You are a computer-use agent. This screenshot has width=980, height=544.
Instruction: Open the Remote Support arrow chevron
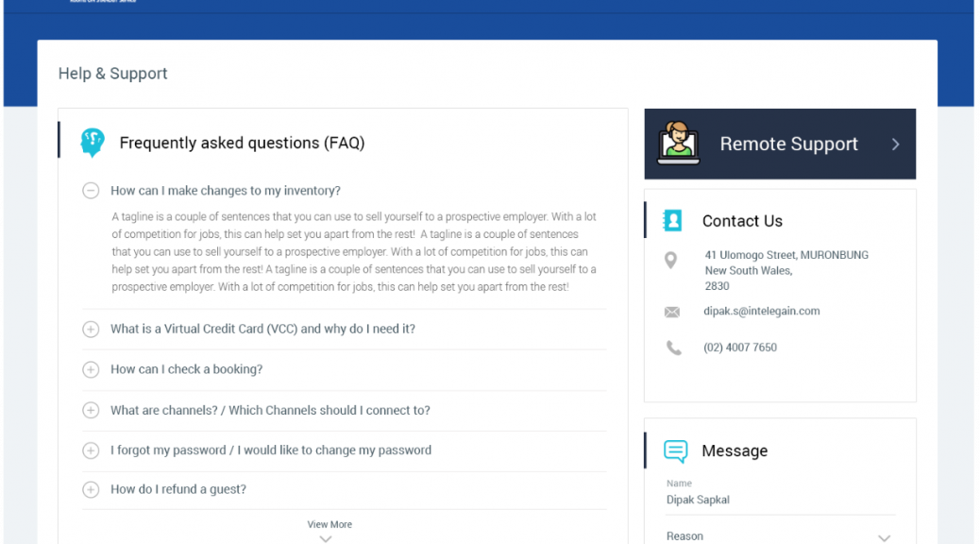896,144
